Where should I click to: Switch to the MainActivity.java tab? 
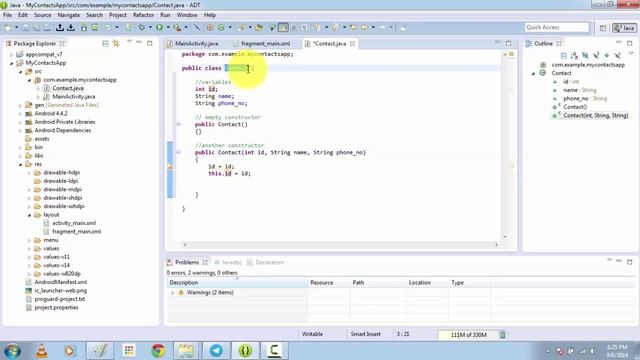click(193, 43)
